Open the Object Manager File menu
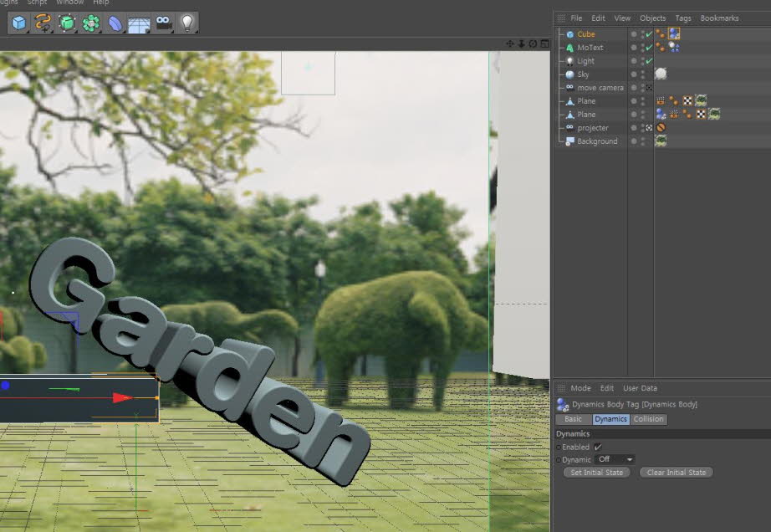 pos(576,18)
